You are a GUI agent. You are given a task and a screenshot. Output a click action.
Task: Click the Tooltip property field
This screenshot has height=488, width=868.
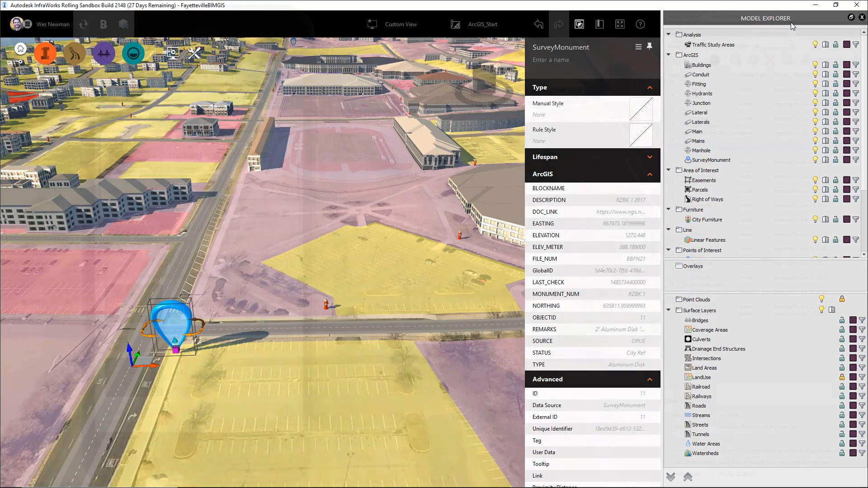593,464
